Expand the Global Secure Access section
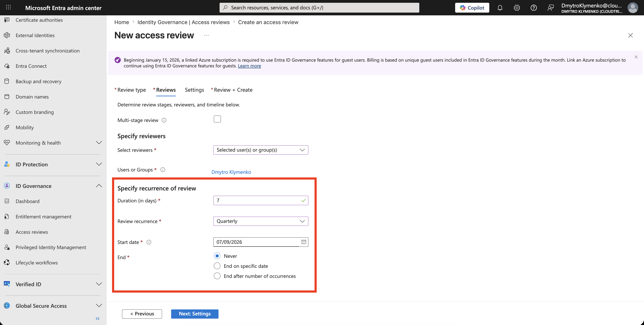Viewport: 644px width, 325px height. [99, 306]
